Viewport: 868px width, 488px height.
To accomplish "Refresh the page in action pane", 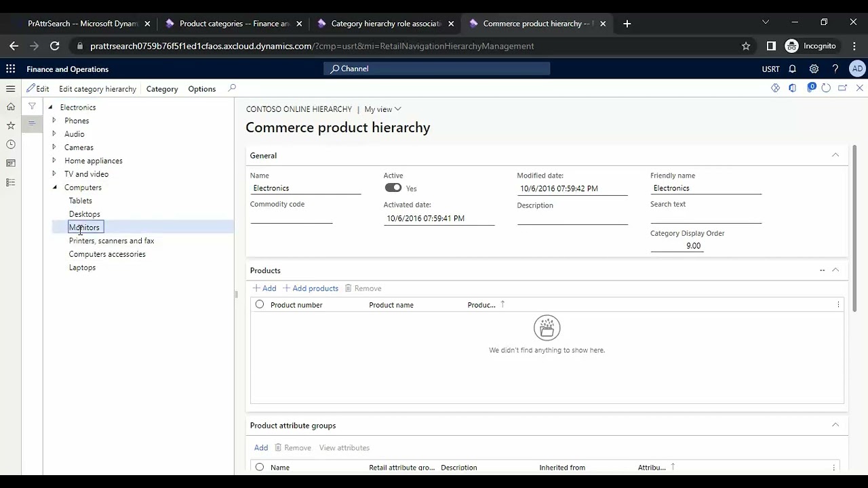I will (x=826, y=88).
